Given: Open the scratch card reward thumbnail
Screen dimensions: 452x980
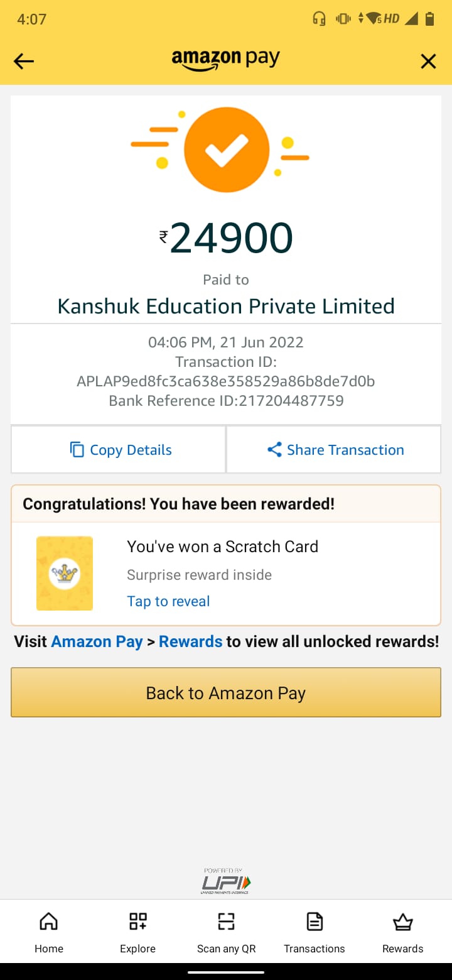Looking at the screenshot, I should [65, 573].
